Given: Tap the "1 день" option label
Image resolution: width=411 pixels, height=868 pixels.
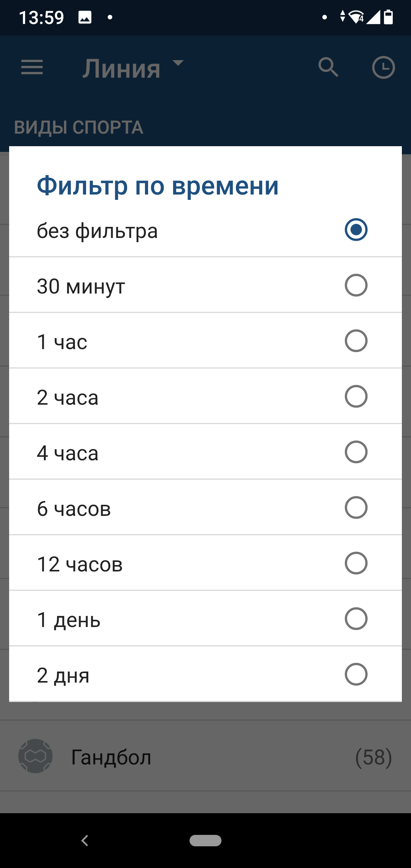Looking at the screenshot, I should click(69, 619).
